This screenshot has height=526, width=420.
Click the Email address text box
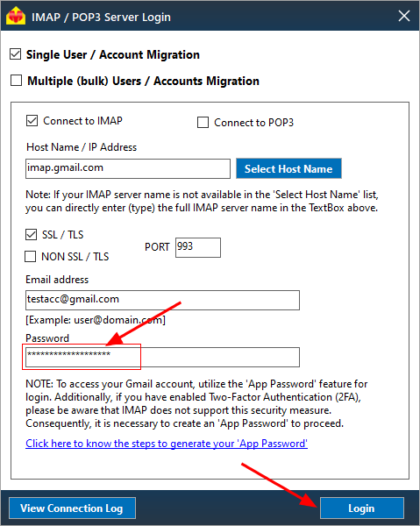[x=162, y=300]
